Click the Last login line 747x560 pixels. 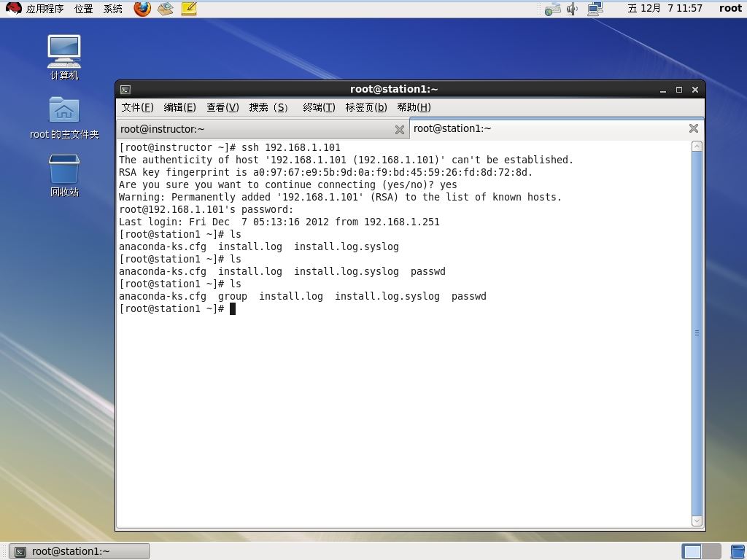tap(279, 222)
